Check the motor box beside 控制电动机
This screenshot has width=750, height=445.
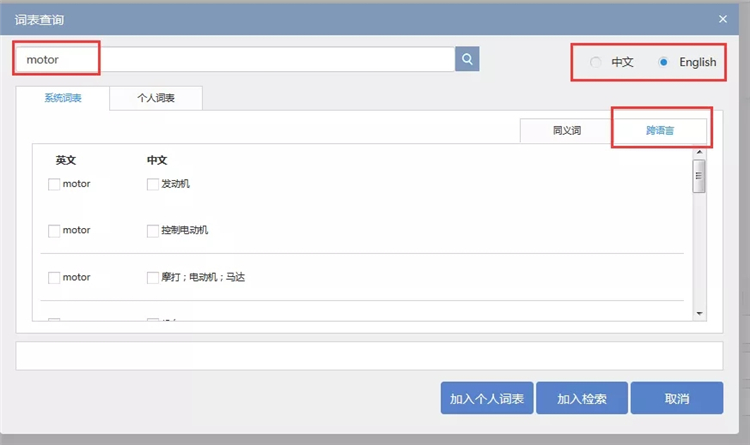54,231
